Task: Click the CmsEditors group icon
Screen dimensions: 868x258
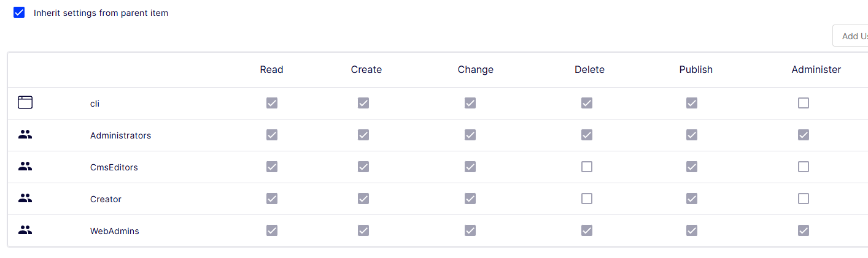Action: pyautogui.click(x=25, y=167)
